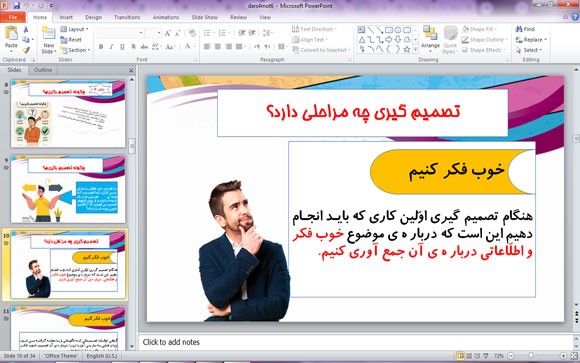Increase list indent level

click(252, 33)
